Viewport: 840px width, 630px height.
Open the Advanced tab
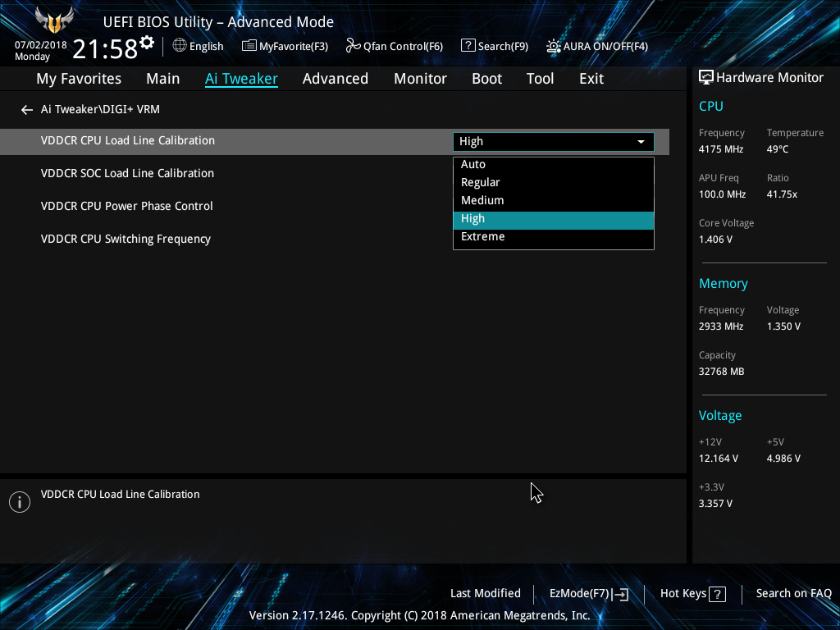(x=336, y=79)
